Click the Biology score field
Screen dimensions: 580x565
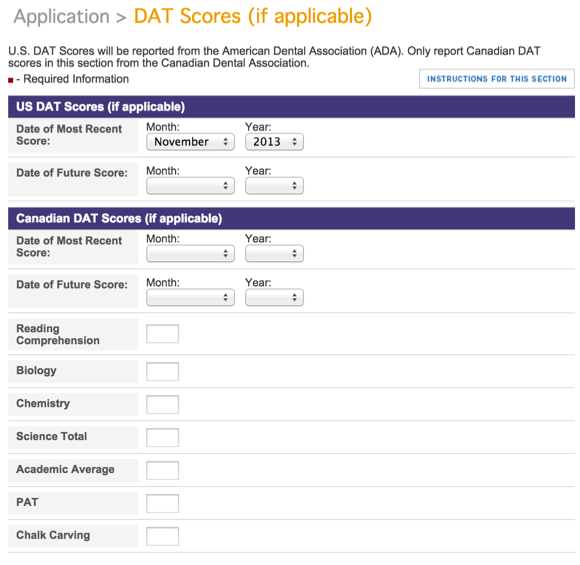coord(162,371)
